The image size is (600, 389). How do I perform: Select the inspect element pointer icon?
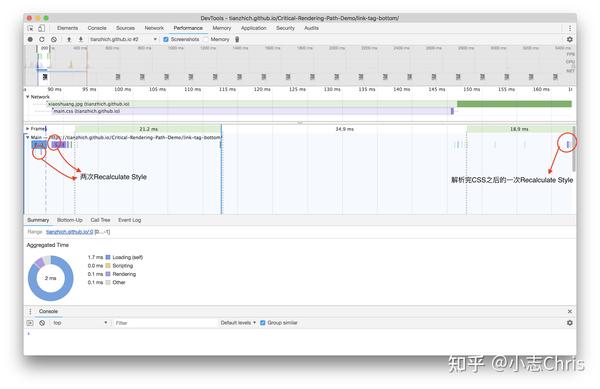pyautogui.click(x=30, y=28)
